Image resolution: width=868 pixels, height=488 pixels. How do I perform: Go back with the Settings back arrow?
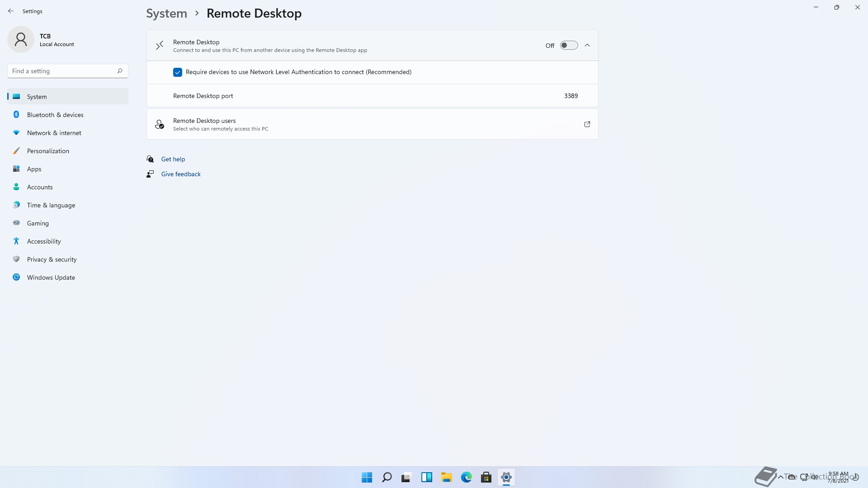11,11
